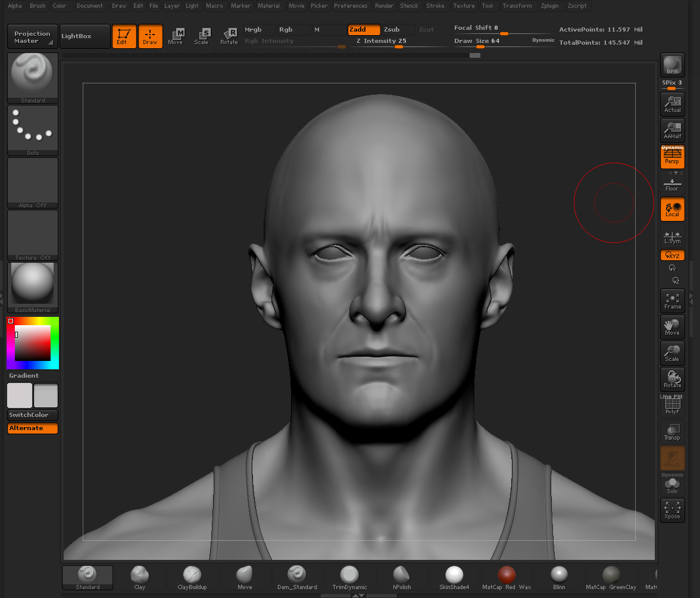Click the SwitchColor button
Viewport: 700px width, 598px height.
(x=33, y=415)
